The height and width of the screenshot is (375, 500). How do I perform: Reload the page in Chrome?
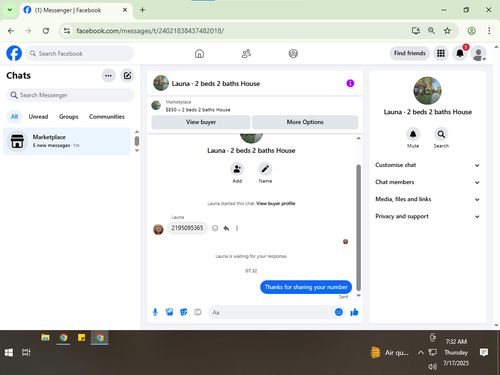(x=46, y=31)
